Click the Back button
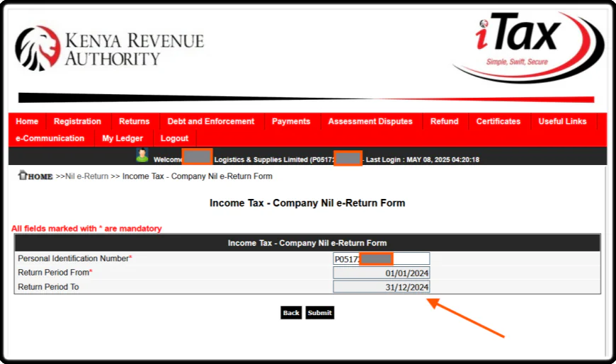Image resolution: width=616 pixels, height=364 pixels. coord(291,313)
